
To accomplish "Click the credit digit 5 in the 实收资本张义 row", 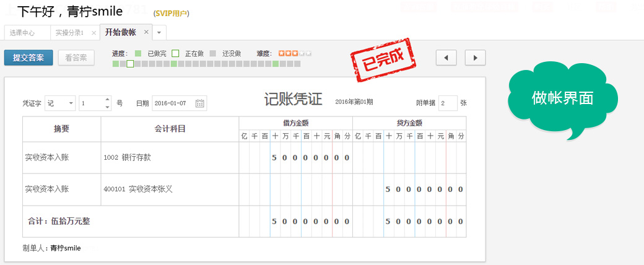I will (x=388, y=189).
